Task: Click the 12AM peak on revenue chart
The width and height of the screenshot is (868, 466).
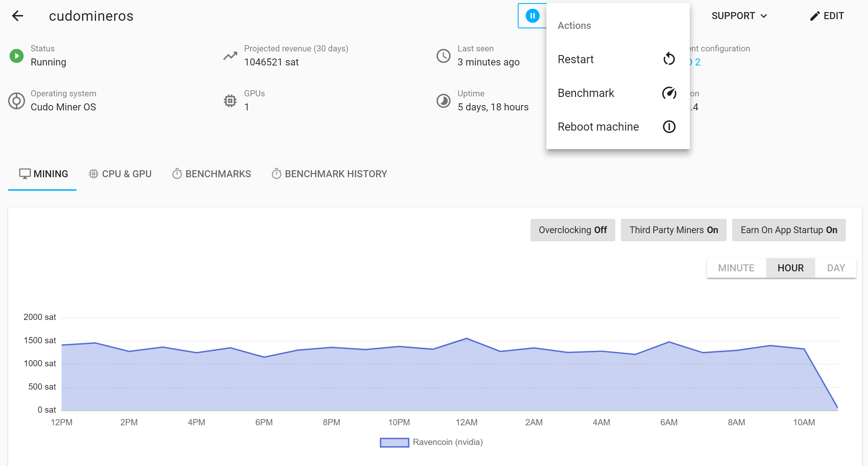Action: tap(466, 338)
